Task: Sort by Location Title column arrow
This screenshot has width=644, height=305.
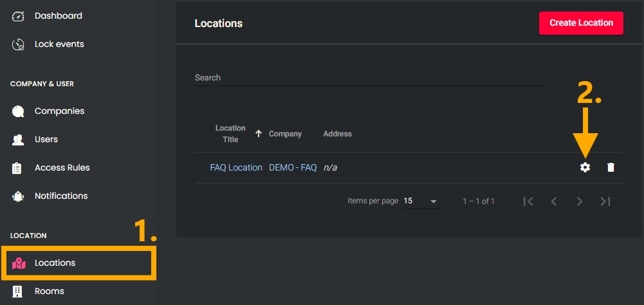Action: [x=259, y=134]
